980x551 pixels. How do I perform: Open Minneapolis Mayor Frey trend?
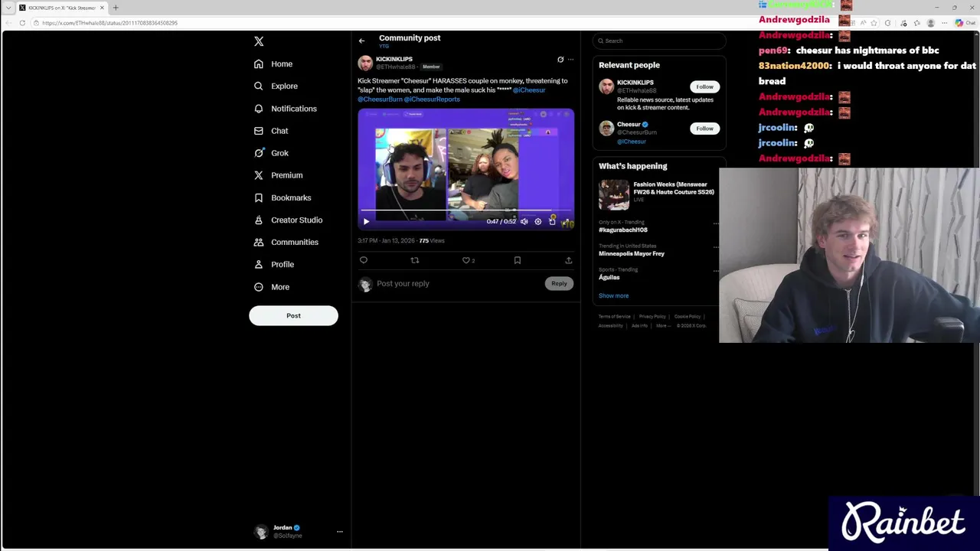click(632, 254)
